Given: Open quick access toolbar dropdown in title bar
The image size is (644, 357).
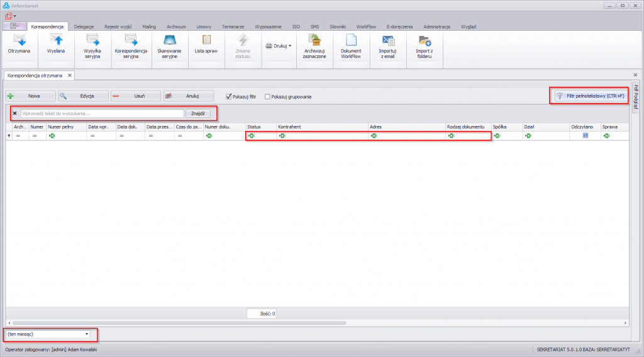Looking at the screenshot, I should click(x=14, y=16).
